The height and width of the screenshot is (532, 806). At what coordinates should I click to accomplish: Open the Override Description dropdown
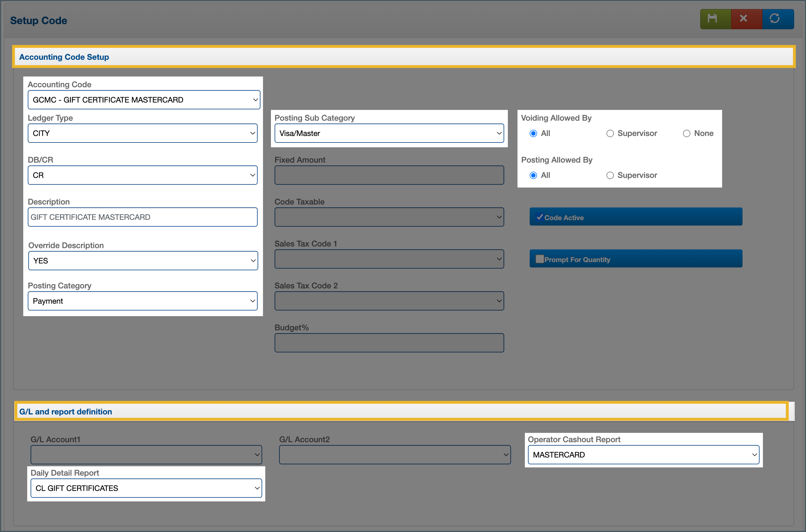pyautogui.click(x=143, y=261)
